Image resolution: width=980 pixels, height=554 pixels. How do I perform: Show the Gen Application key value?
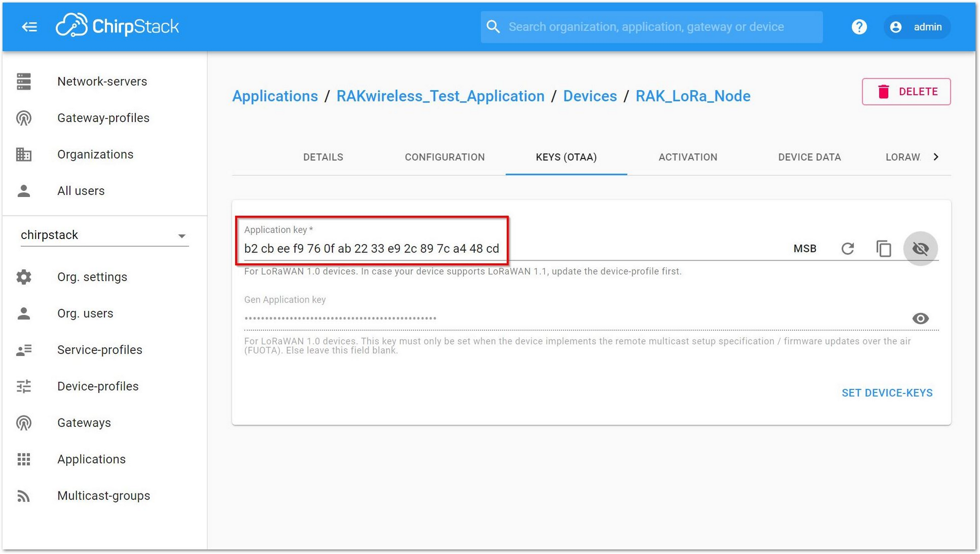pyautogui.click(x=920, y=319)
